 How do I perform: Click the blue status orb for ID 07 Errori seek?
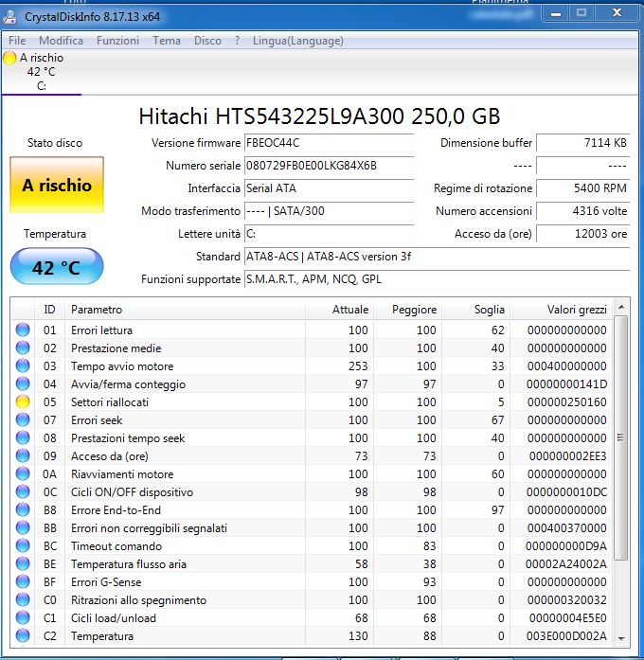click(x=23, y=419)
